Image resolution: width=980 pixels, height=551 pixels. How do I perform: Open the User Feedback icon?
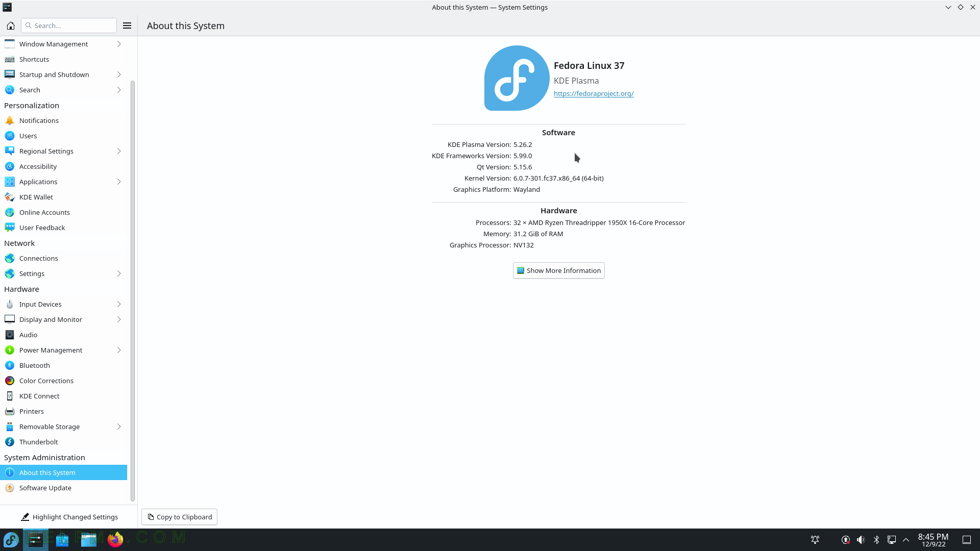point(10,228)
